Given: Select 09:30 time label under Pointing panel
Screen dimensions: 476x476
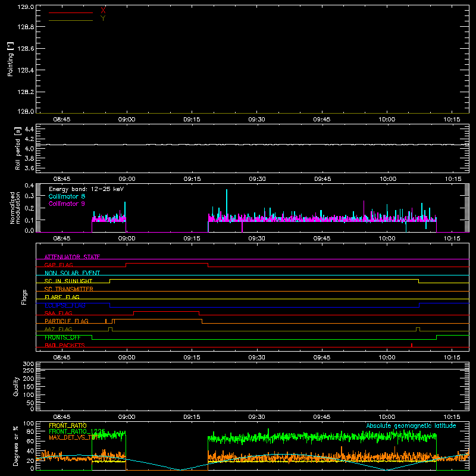Looking at the screenshot, I should [x=256, y=120].
